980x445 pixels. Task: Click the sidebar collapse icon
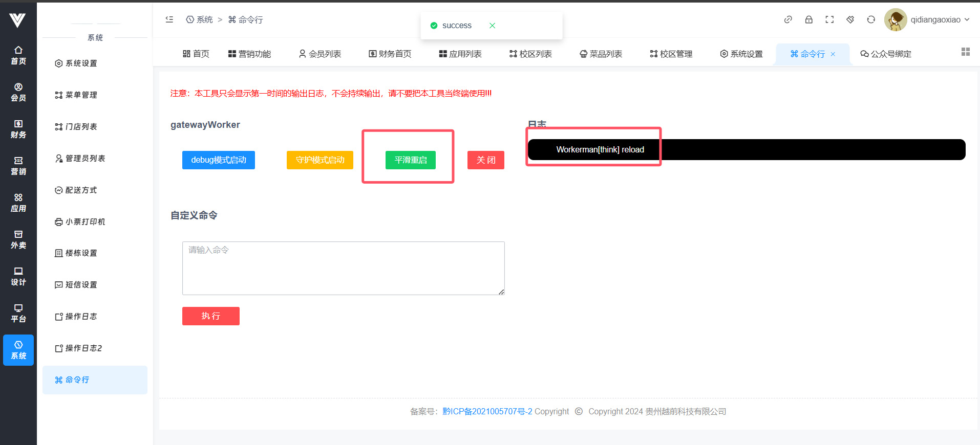tap(169, 19)
